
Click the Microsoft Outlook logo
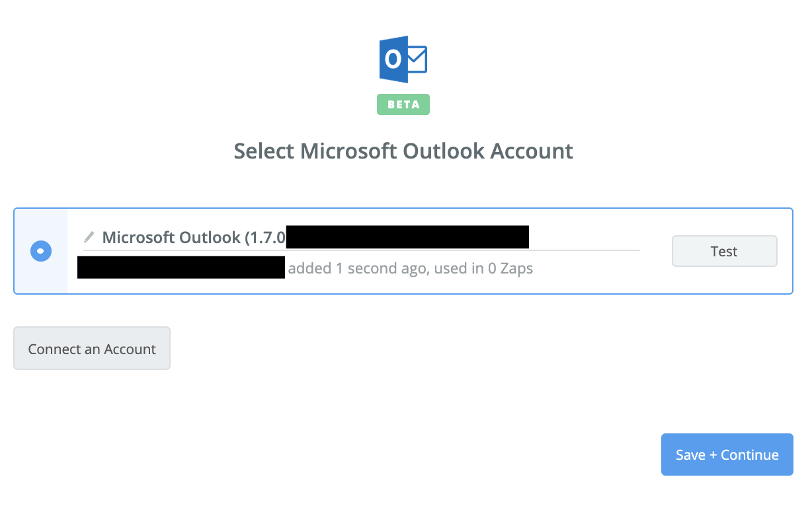tap(403, 59)
